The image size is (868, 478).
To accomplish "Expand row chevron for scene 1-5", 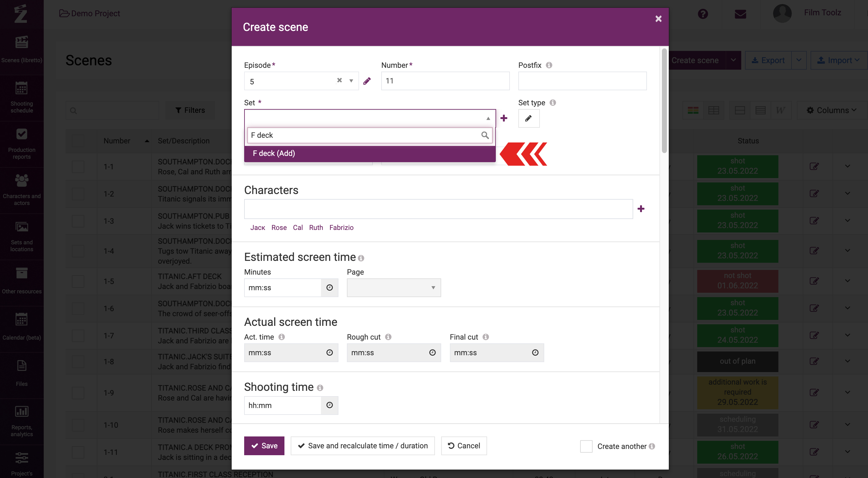I will tap(847, 281).
